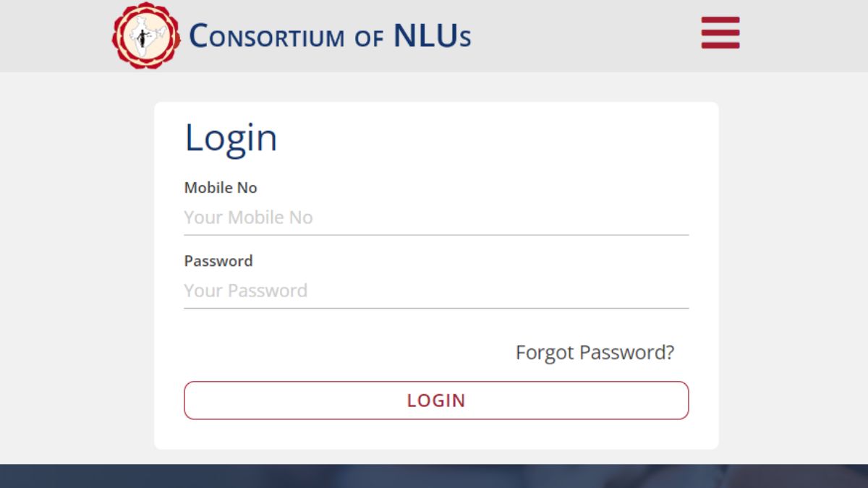This screenshot has height=488, width=868.
Task: Open the red hamburger menu
Action: 720,33
